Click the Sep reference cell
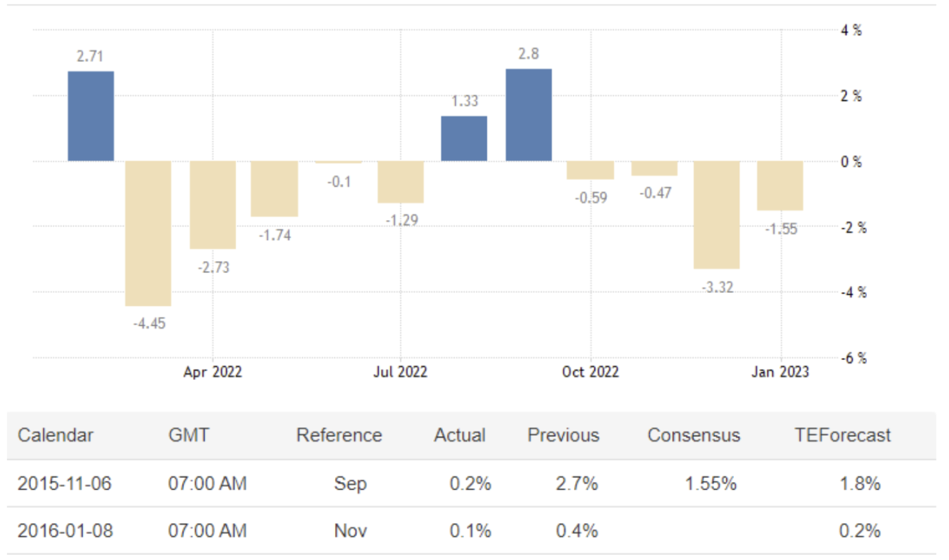Image resolution: width=949 pixels, height=560 pixels. click(351, 483)
